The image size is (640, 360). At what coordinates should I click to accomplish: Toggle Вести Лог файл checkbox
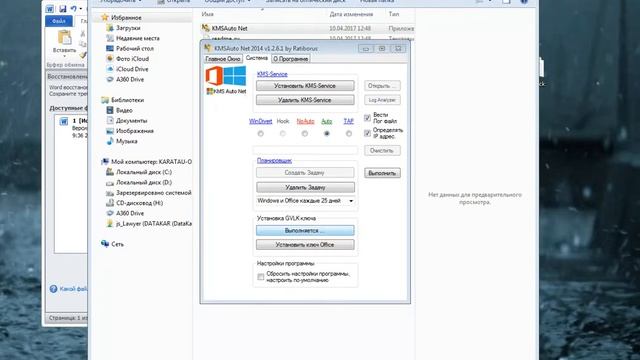pos(367,118)
